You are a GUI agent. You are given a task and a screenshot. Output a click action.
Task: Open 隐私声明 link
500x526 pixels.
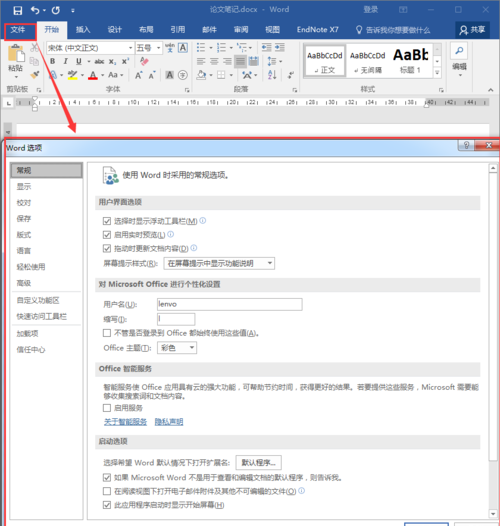[169, 422]
